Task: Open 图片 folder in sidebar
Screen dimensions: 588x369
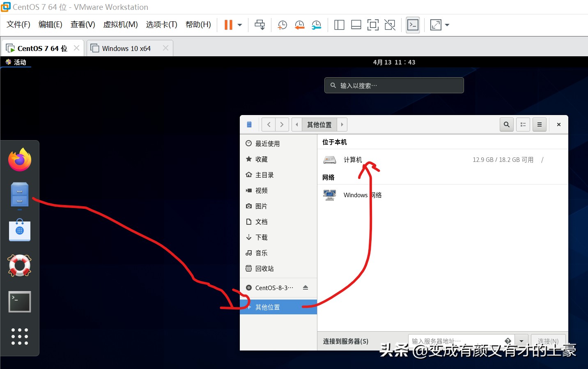Action: (x=278, y=206)
